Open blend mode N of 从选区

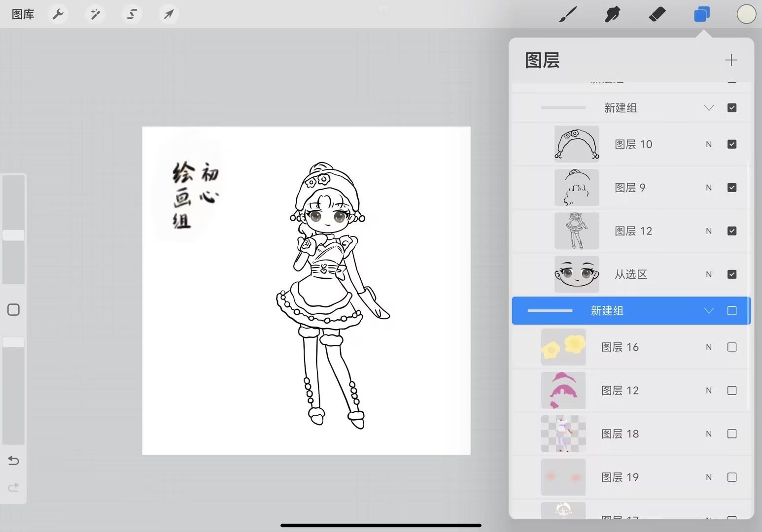(709, 274)
